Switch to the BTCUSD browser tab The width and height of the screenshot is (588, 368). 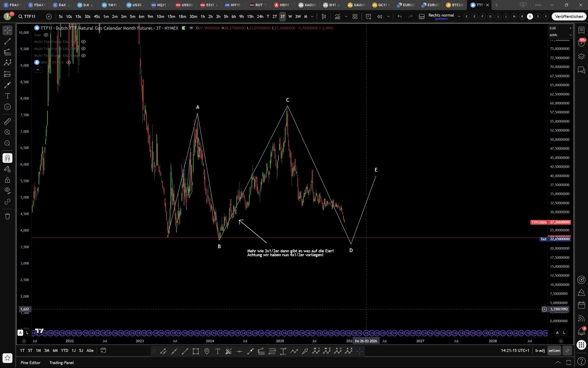point(455,5)
